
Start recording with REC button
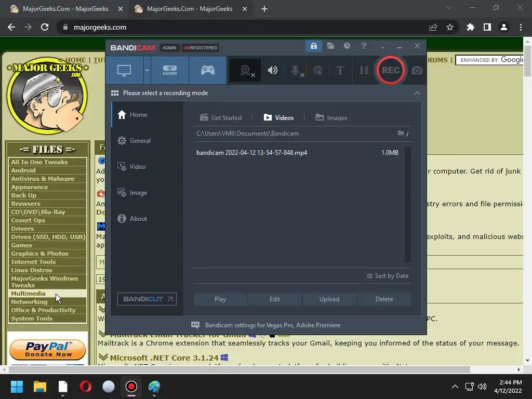[391, 70]
